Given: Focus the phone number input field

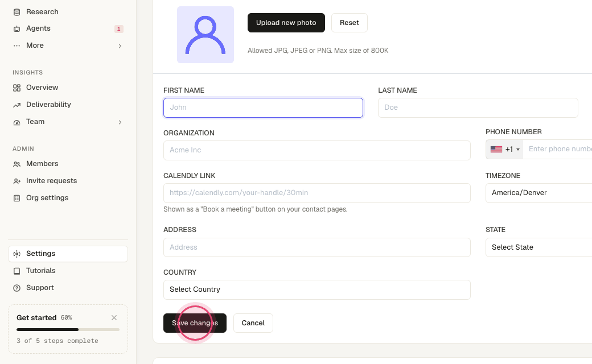Looking at the screenshot, I should coord(558,149).
